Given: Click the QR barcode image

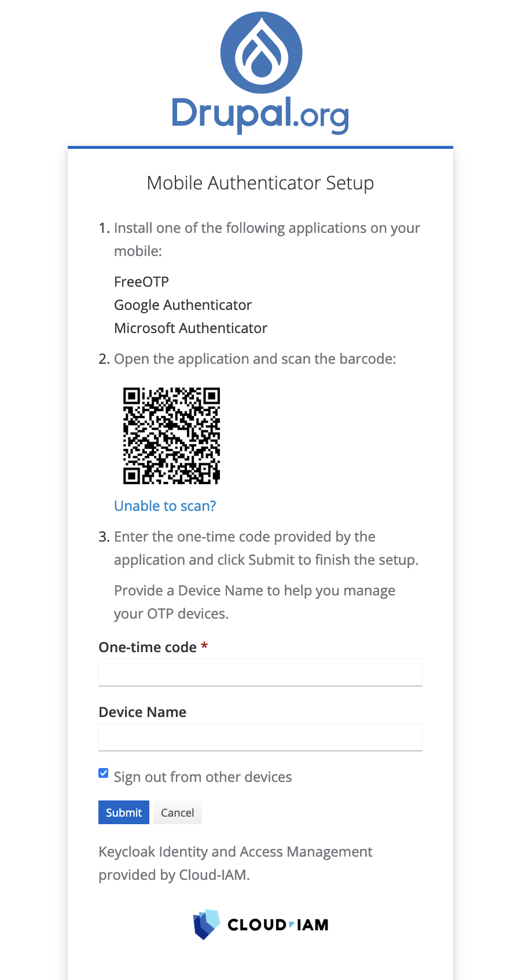Looking at the screenshot, I should [171, 436].
